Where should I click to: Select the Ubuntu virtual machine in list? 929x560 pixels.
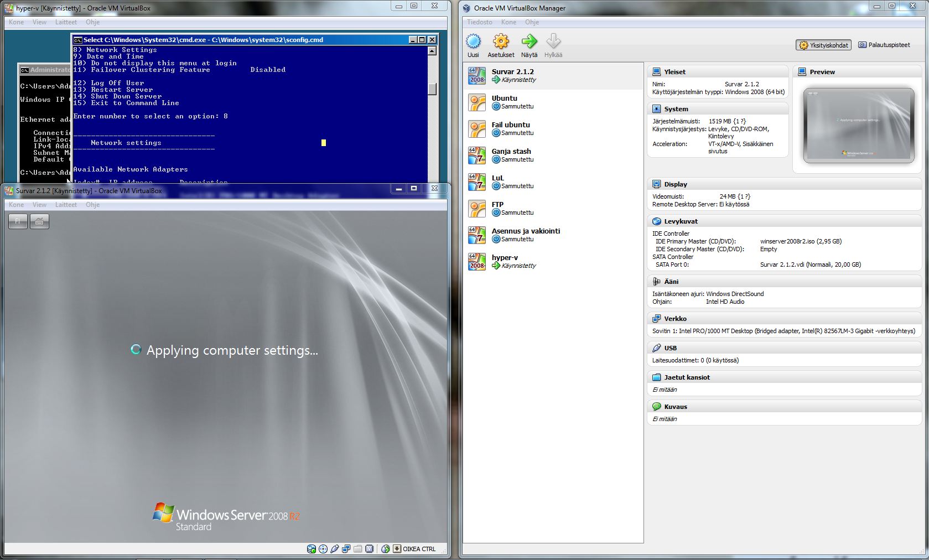(504, 102)
